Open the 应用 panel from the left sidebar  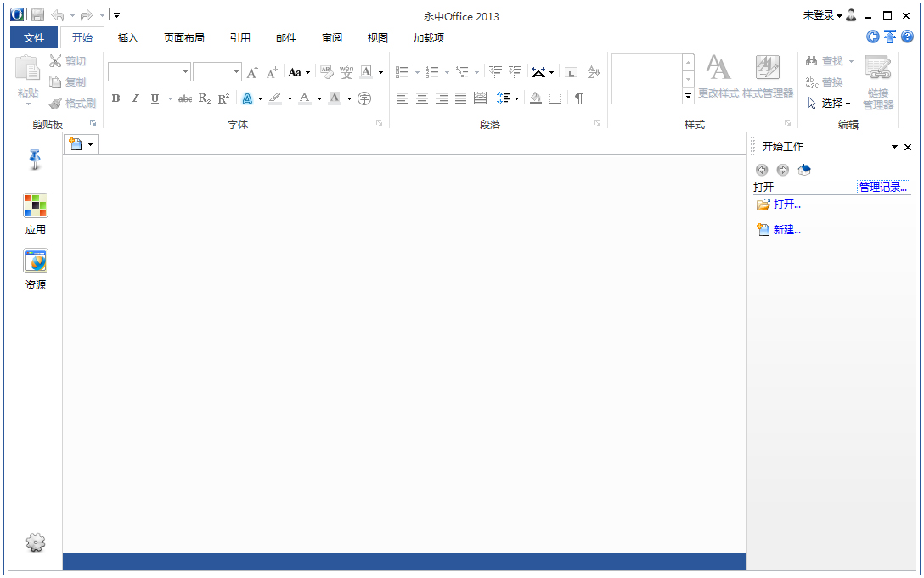[35, 210]
